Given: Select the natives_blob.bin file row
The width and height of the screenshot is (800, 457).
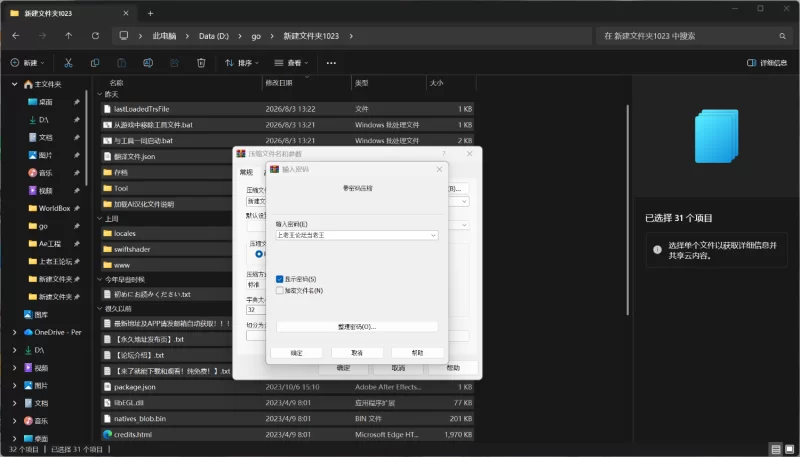Looking at the screenshot, I should tap(288, 419).
